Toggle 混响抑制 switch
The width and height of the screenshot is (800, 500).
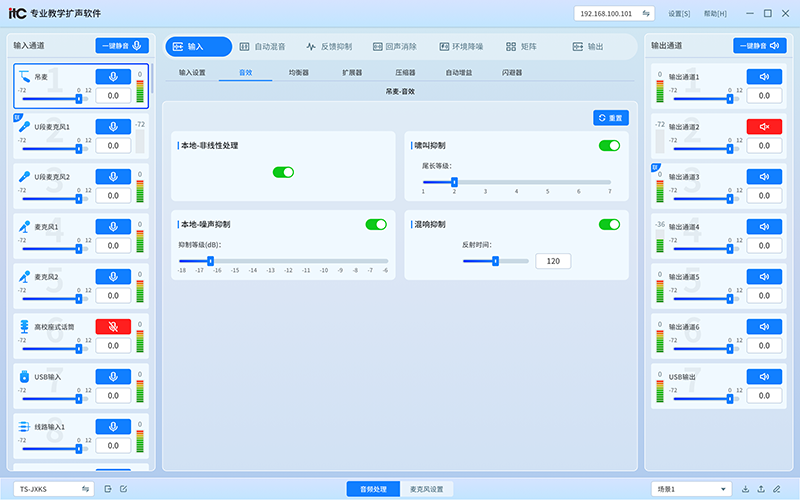coord(609,224)
